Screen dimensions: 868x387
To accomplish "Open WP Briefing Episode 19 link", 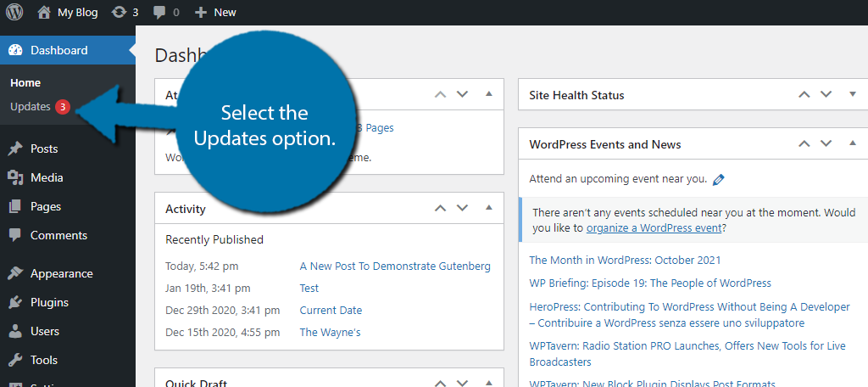I will (650, 283).
